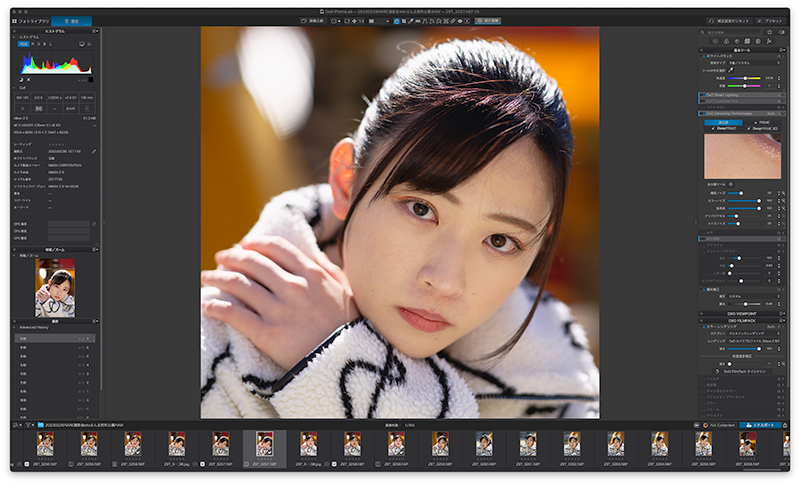The height and width of the screenshot is (484, 800).
Task: Click 補正設定のリセット reset corrections button
Action: tap(730, 21)
